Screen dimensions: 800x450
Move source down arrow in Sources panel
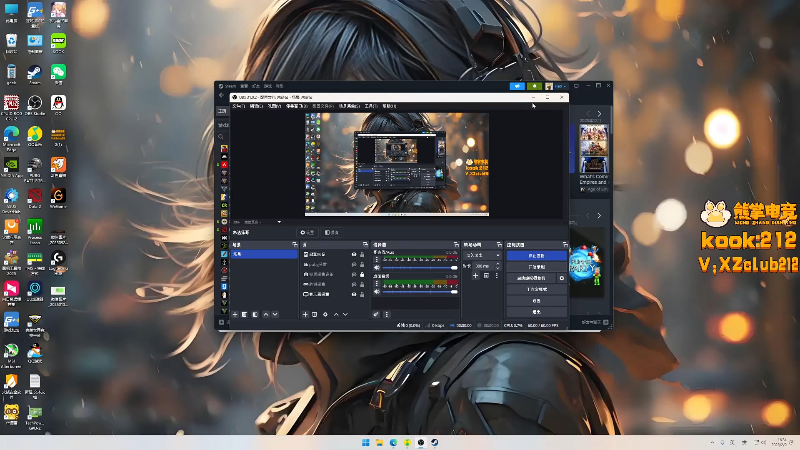click(x=345, y=314)
